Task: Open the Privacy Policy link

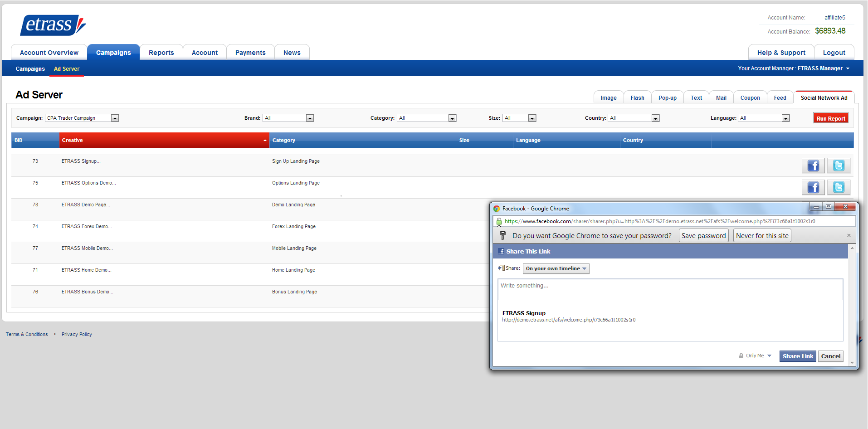Action: click(77, 334)
